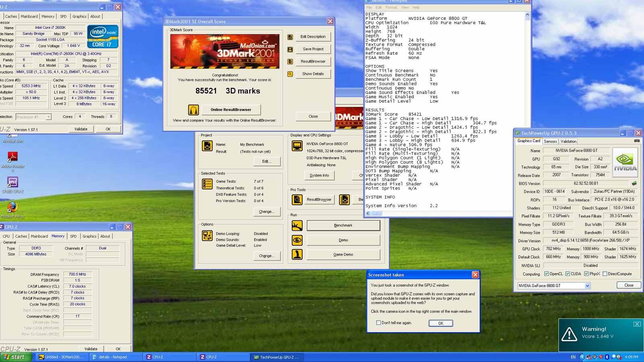Click the Options icon beside Demo Looping
Screen dimensions: 644x362
[207, 236]
